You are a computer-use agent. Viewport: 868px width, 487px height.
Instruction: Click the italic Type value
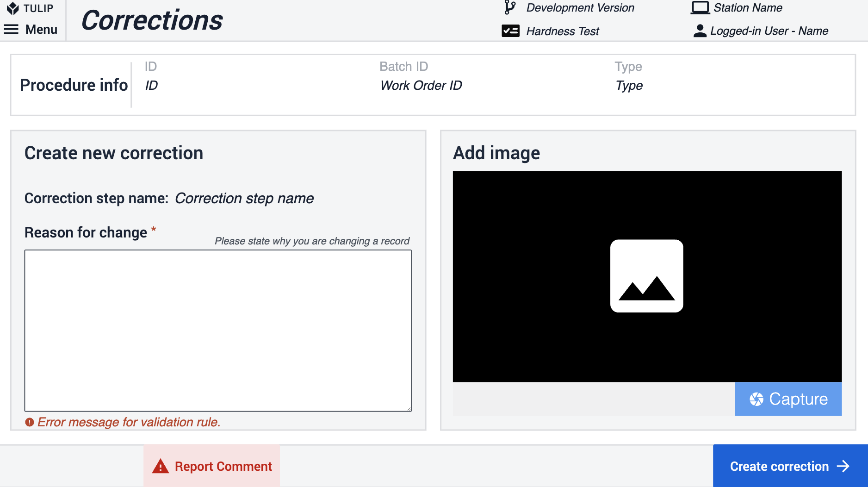coord(629,86)
